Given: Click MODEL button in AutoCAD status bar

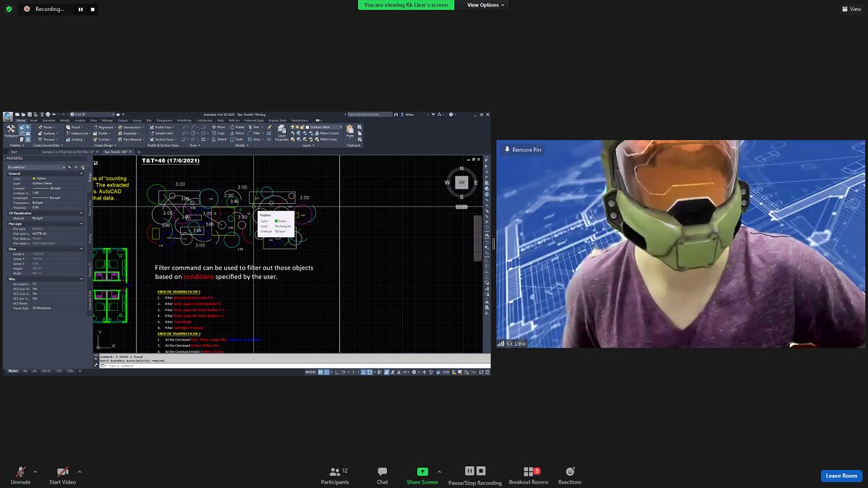Looking at the screenshot, I should click(x=311, y=372).
